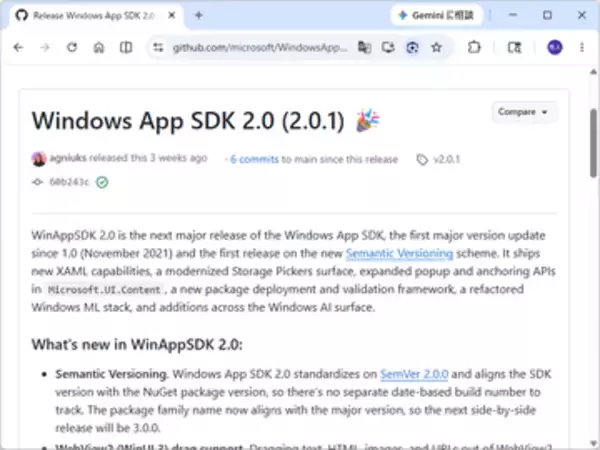Open the profile avatar menu
The width and height of the screenshot is (600, 450).
pos(554,47)
